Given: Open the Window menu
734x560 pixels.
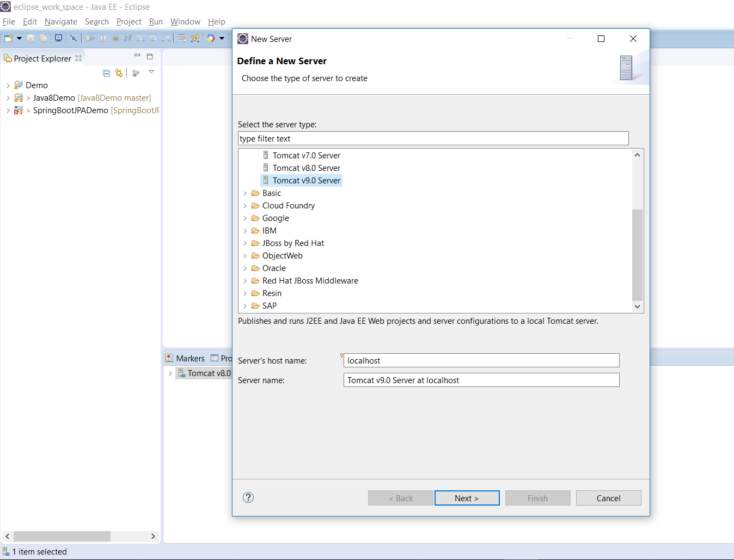Looking at the screenshot, I should (185, 22).
